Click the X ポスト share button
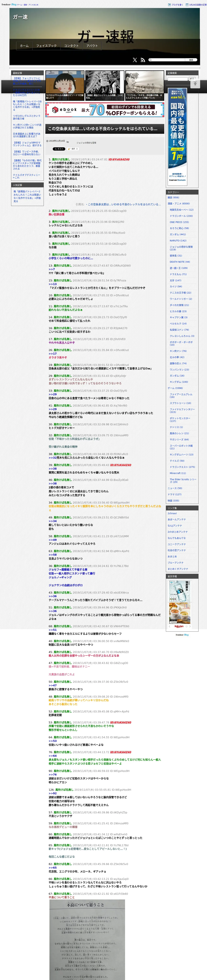 [59, 149]
